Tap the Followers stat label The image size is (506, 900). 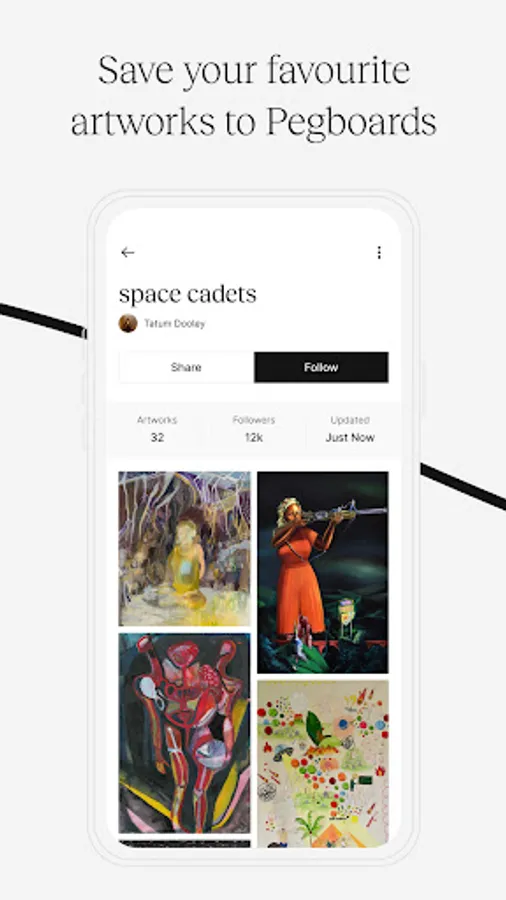[254, 420]
